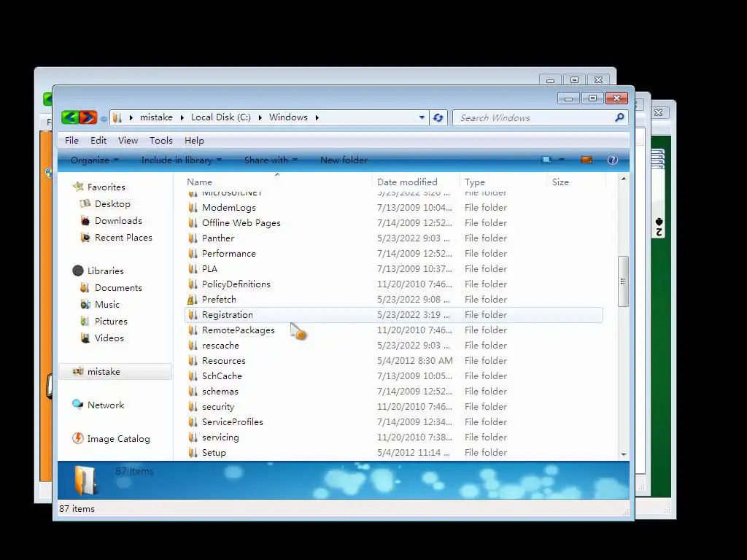Select the Offline Web Pages folder icon
Image resolution: width=747 pixels, height=560 pixels.
click(193, 223)
